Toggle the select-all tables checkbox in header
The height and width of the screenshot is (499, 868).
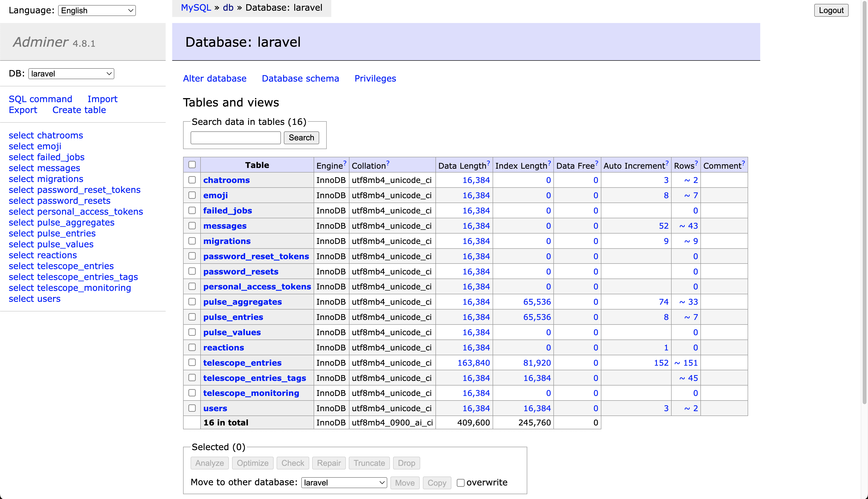[192, 165]
